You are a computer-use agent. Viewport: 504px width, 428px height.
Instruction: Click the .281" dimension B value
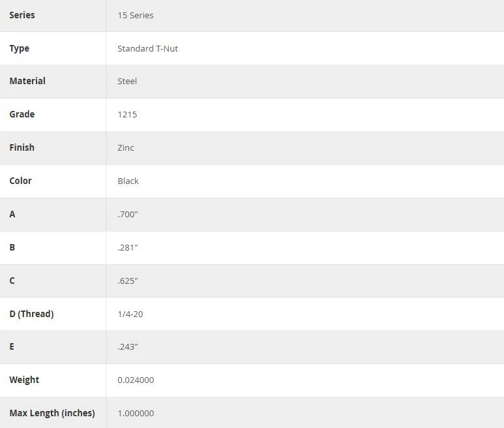coord(128,248)
